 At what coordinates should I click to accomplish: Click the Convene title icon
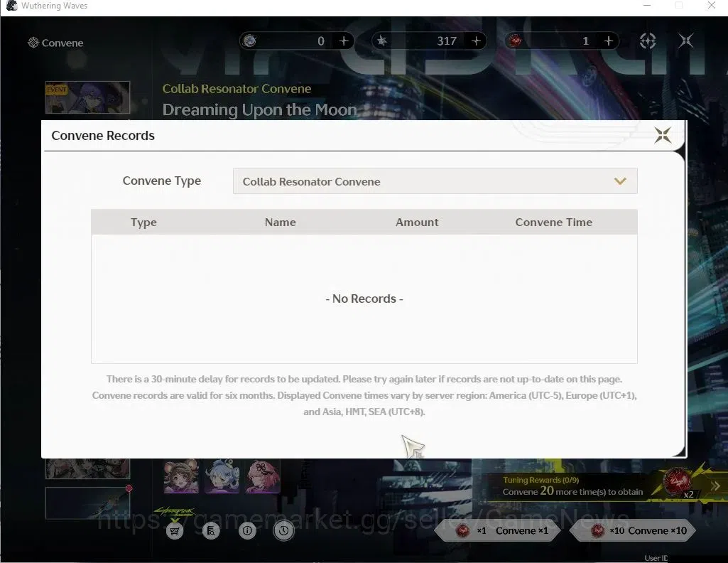(33, 43)
